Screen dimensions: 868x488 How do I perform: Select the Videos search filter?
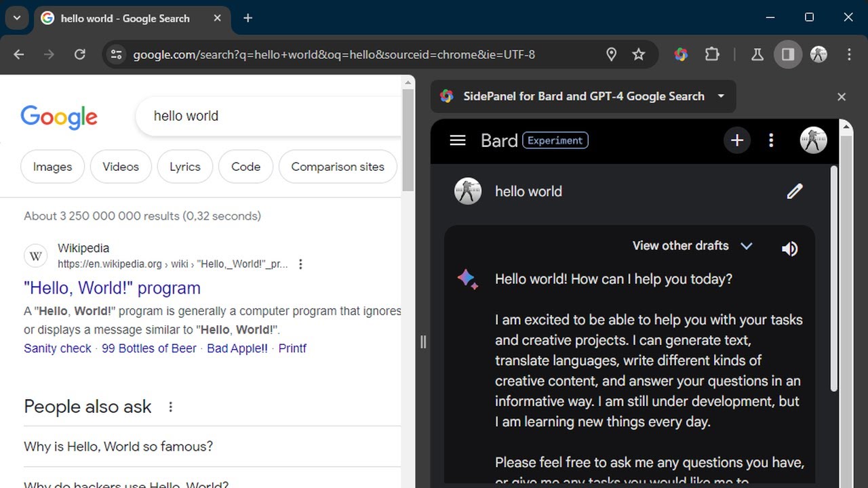[121, 167]
